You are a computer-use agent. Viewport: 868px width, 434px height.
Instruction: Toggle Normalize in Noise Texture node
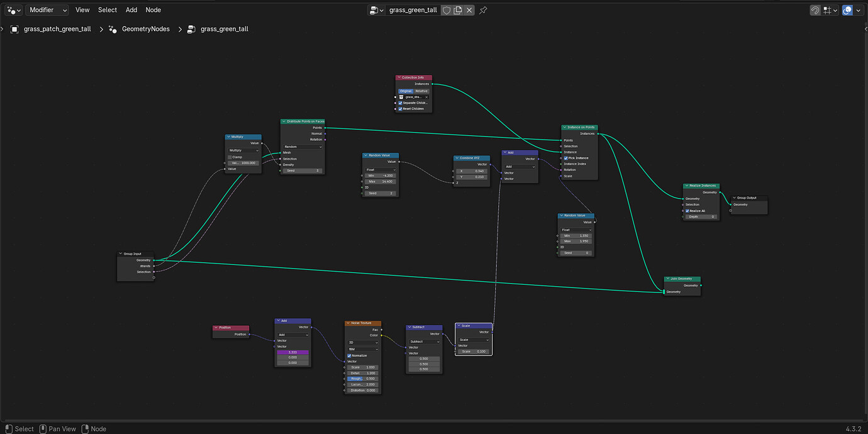349,355
